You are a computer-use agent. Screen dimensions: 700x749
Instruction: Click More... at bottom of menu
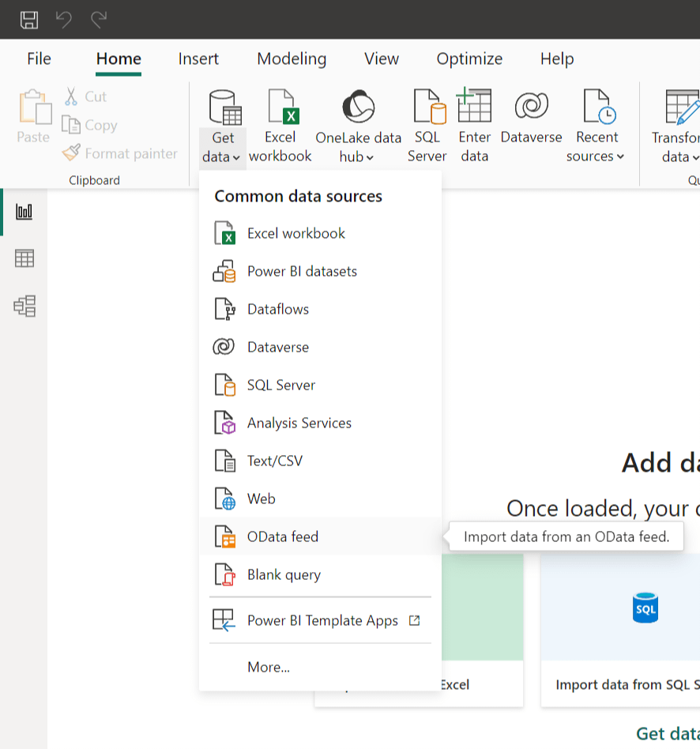pyautogui.click(x=320, y=667)
